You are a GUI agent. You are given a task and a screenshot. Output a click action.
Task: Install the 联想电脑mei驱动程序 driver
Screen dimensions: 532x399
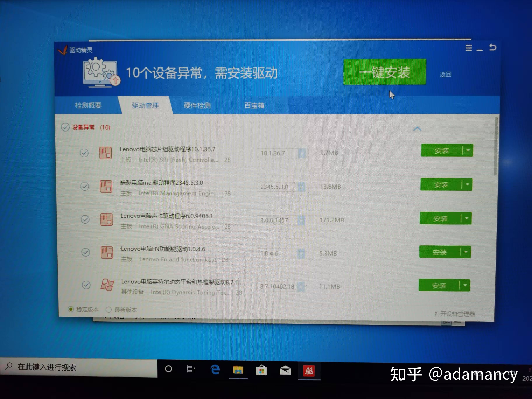[x=441, y=184]
